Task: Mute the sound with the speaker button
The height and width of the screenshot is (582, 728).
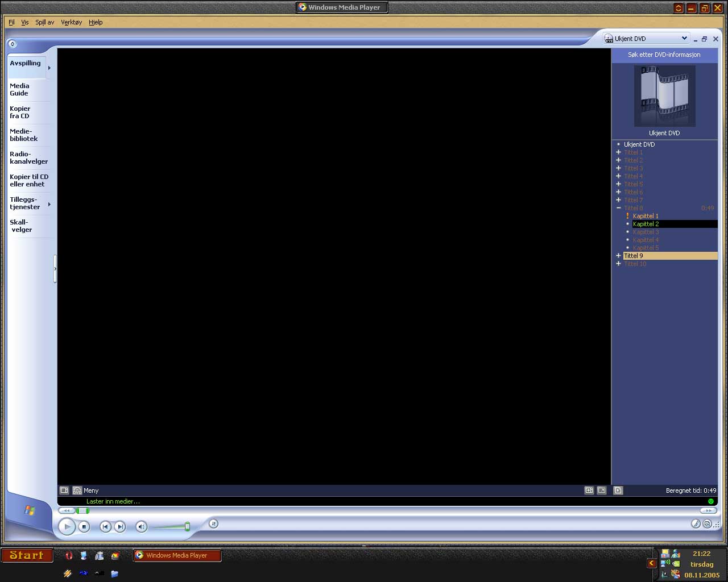Action: (142, 527)
